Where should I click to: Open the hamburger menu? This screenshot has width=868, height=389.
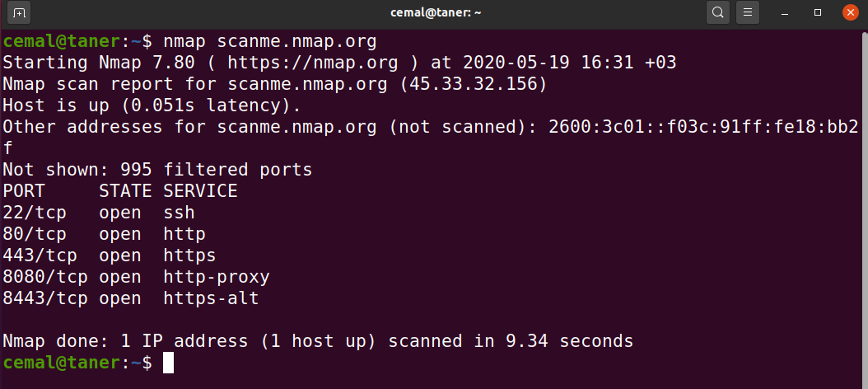coord(747,12)
